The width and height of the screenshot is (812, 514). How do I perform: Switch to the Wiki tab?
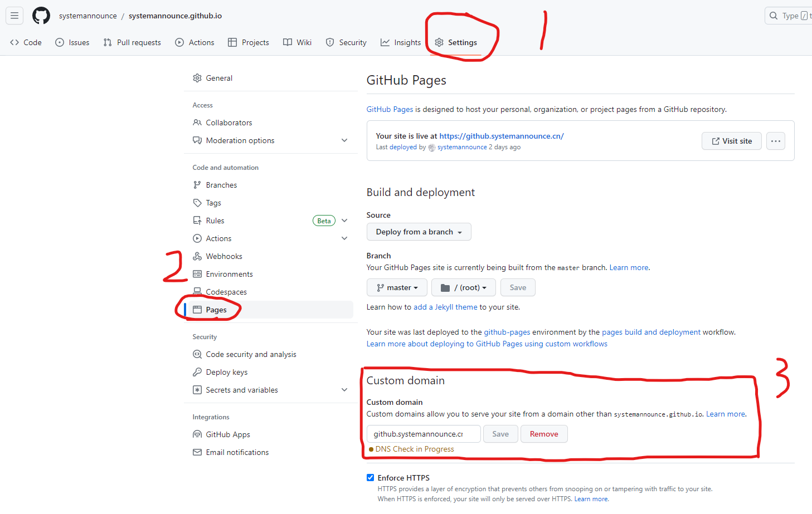click(x=298, y=42)
